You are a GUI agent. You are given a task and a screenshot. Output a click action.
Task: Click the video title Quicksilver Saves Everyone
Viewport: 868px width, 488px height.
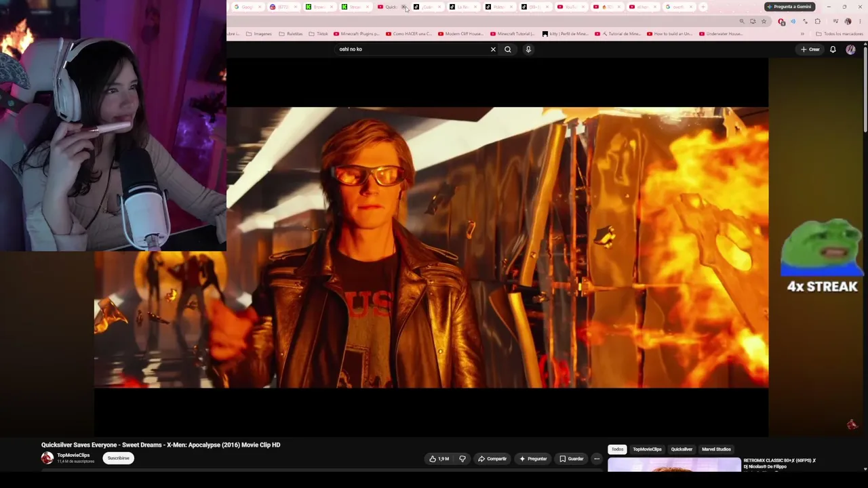tap(161, 445)
